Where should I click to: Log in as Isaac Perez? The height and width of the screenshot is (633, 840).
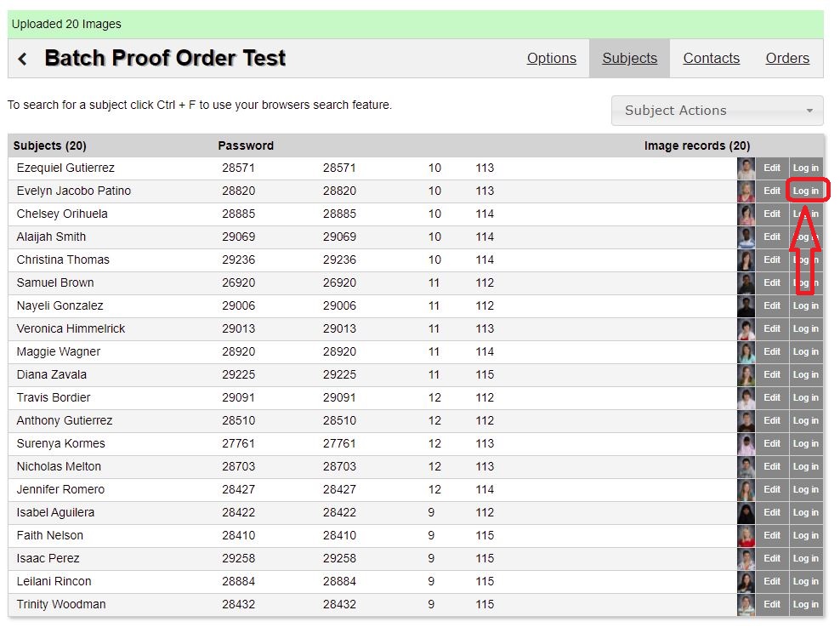coord(806,558)
